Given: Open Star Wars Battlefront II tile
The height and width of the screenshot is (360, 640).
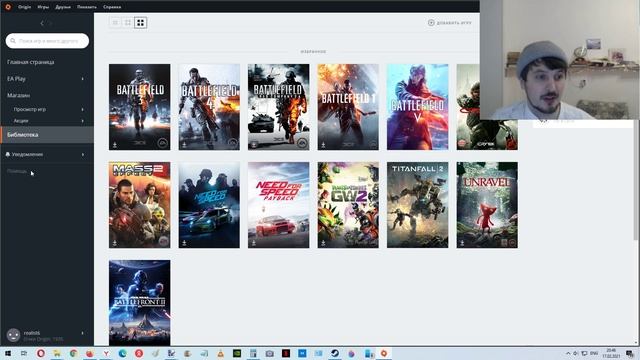Looking at the screenshot, I should point(140,303).
